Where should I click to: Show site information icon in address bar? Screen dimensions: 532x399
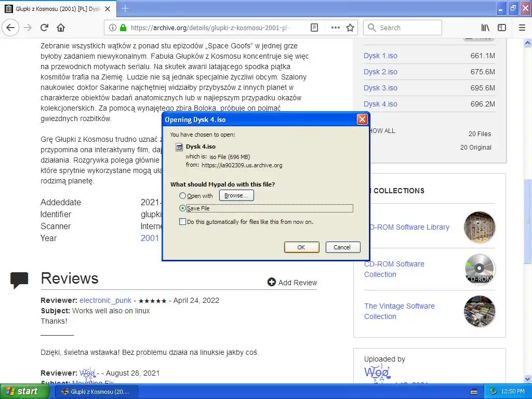coord(113,28)
